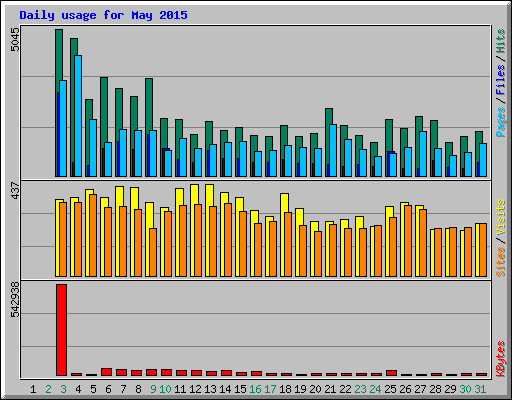Click the red KBytes bar for day 25
Screen dimensions: 512x400
point(391,373)
